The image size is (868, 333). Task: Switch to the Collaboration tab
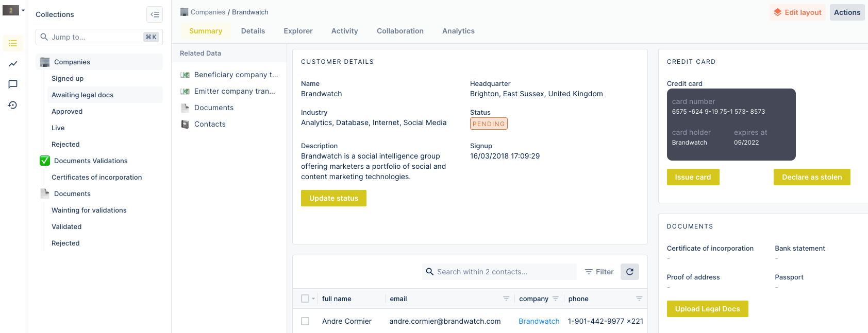[x=400, y=31]
